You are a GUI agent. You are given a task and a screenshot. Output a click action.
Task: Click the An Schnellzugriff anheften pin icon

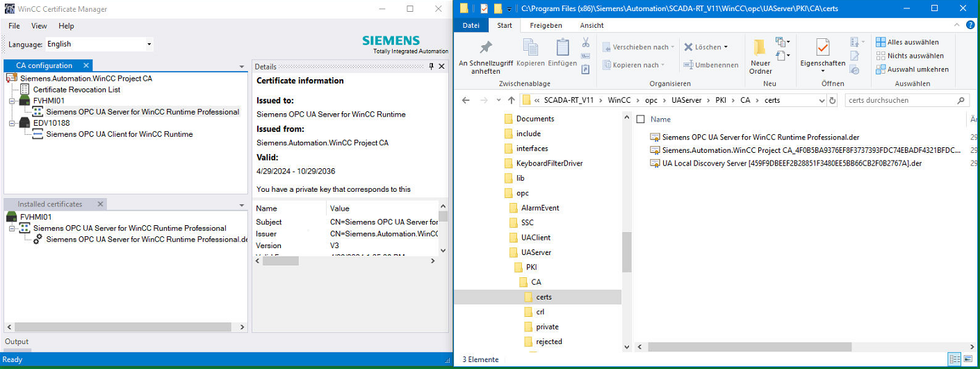click(x=486, y=47)
